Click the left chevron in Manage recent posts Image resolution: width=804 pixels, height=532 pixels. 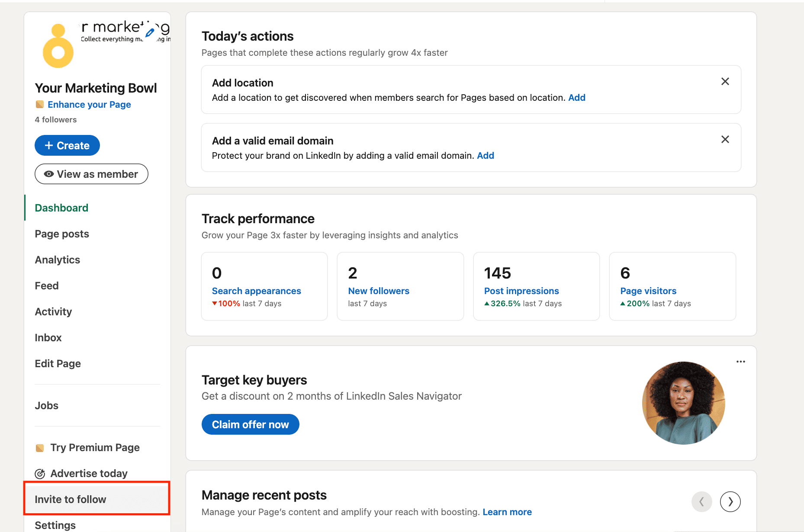(x=702, y=502)
